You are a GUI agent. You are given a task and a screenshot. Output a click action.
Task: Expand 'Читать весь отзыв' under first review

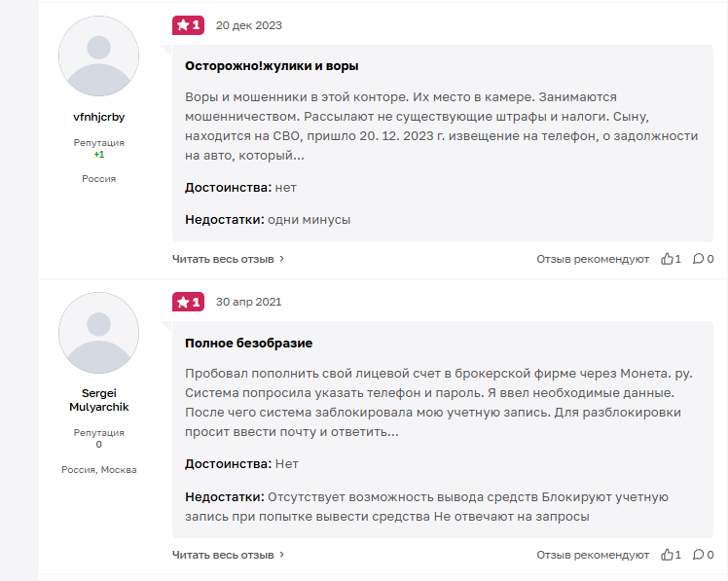tap(229, 259)
